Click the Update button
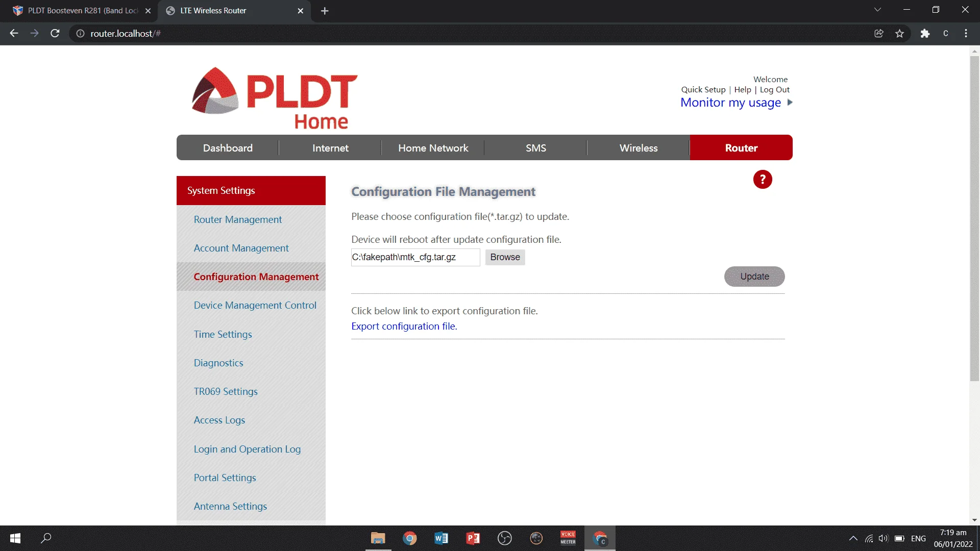The height and width of the screenshot is (551, 980). click(754, 277)
